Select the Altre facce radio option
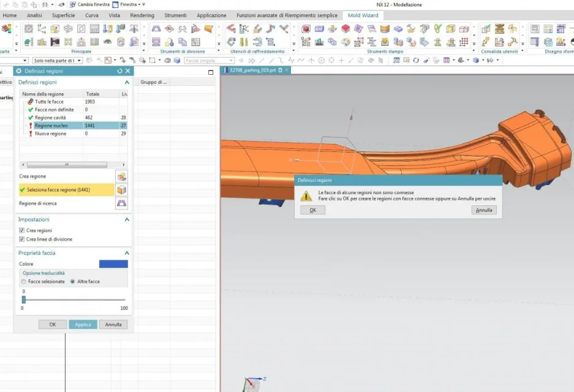This screenshot has width=574, height=392. [72, 282]
